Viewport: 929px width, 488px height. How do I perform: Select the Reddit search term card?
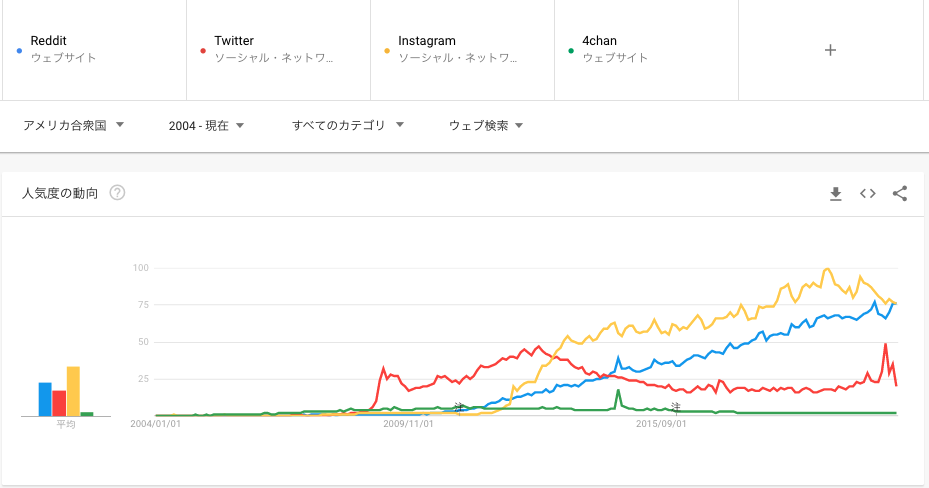[94, 50]
